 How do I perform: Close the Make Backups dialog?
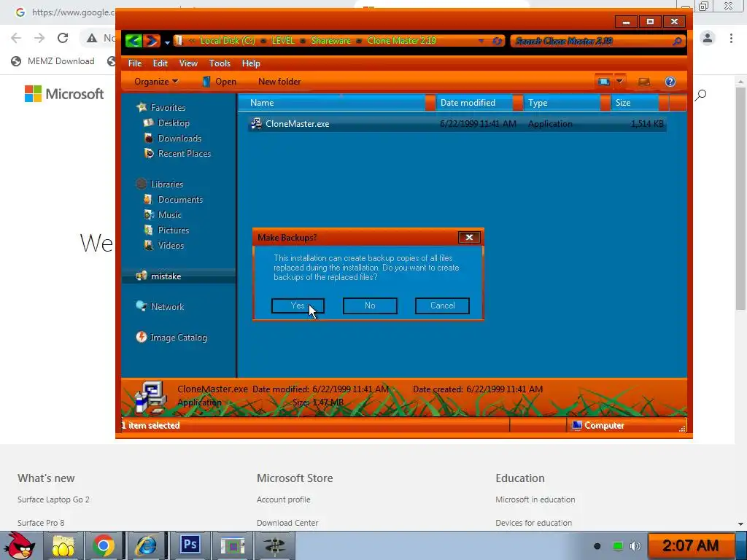coord(469,237)
